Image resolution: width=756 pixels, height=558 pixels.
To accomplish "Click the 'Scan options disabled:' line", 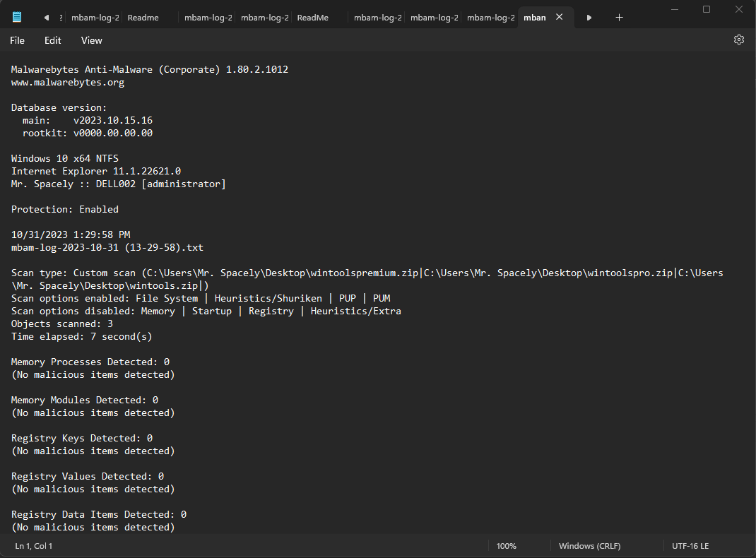I will [x=206, y=311].
